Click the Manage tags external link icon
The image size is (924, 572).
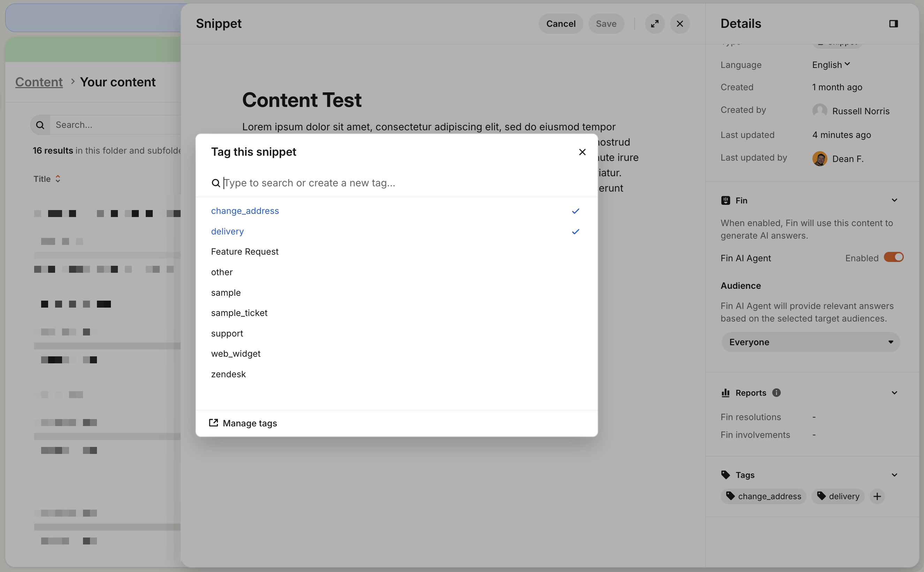tap(213, 423)
